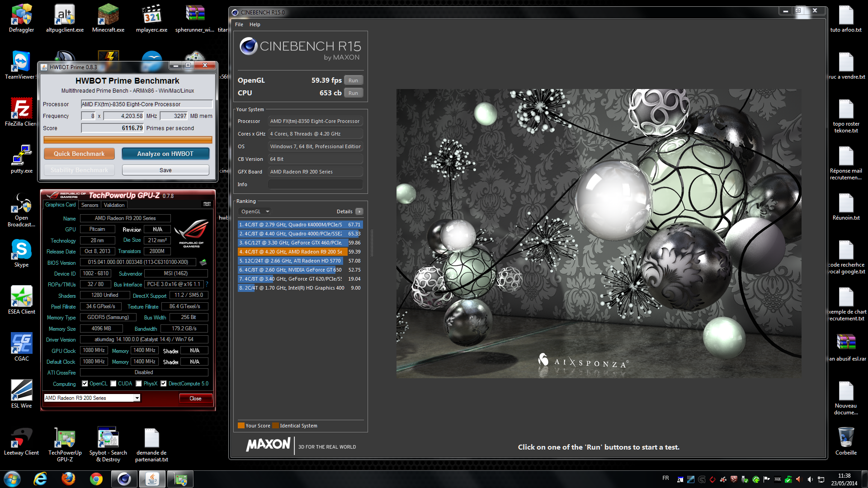Run the CPU test in Cinebench

(353, 93)
